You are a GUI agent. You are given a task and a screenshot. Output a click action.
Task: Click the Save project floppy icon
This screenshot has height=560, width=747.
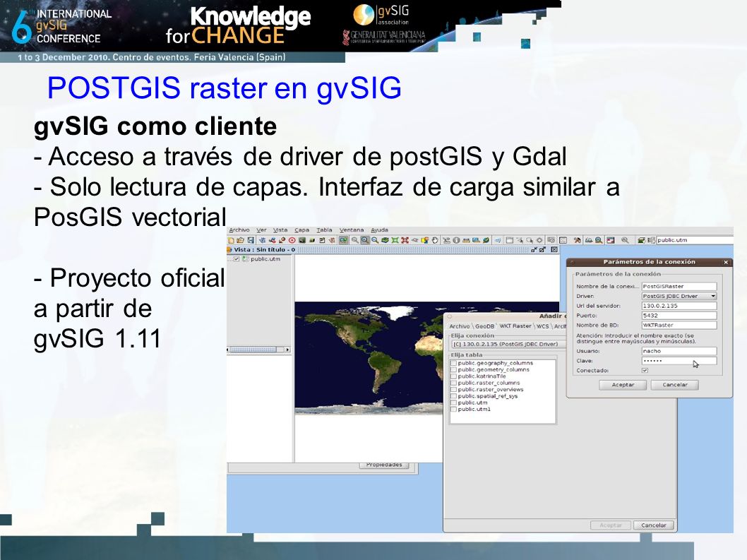pos(251,240)
